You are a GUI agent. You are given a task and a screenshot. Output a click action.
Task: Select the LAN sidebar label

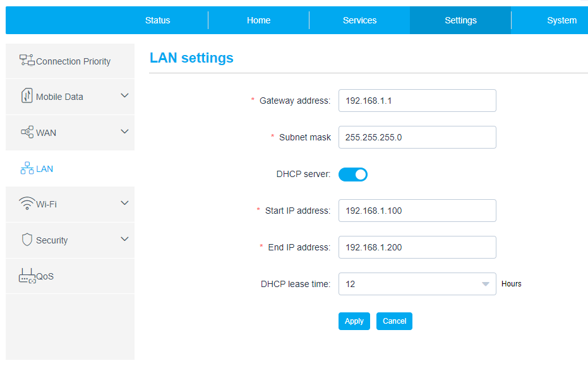coord(45,169)
